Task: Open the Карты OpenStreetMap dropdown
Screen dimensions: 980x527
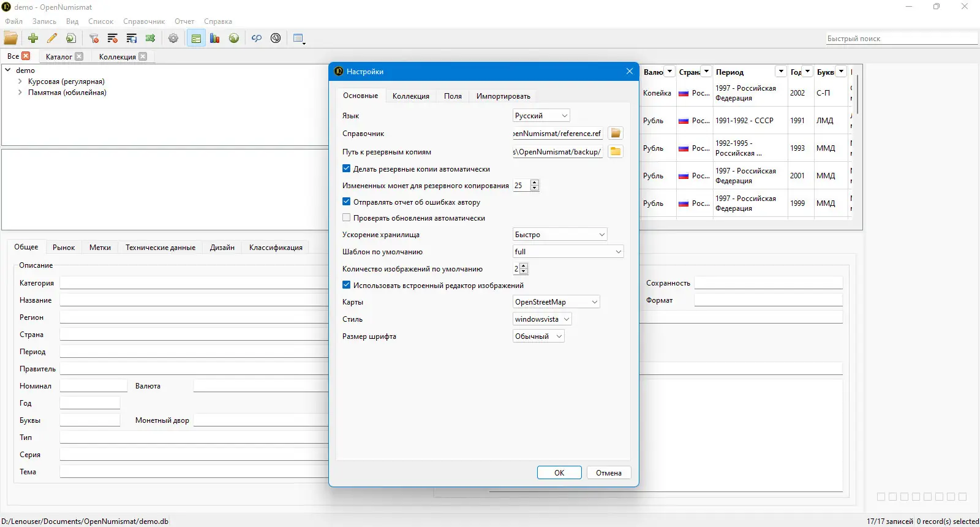Action: [x=556, y=302]
